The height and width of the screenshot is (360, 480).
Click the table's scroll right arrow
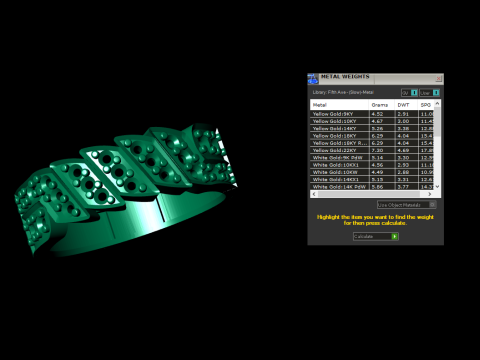430,194
